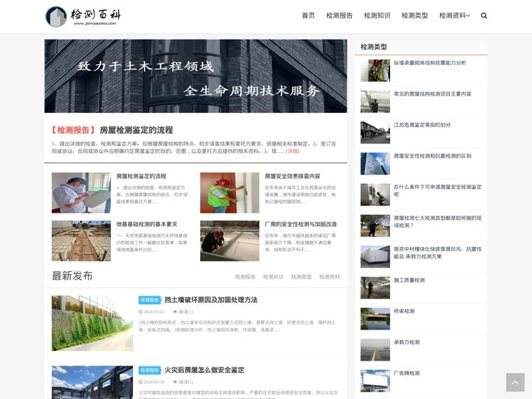Open the 检测报告 navigation item

[339, 16]
